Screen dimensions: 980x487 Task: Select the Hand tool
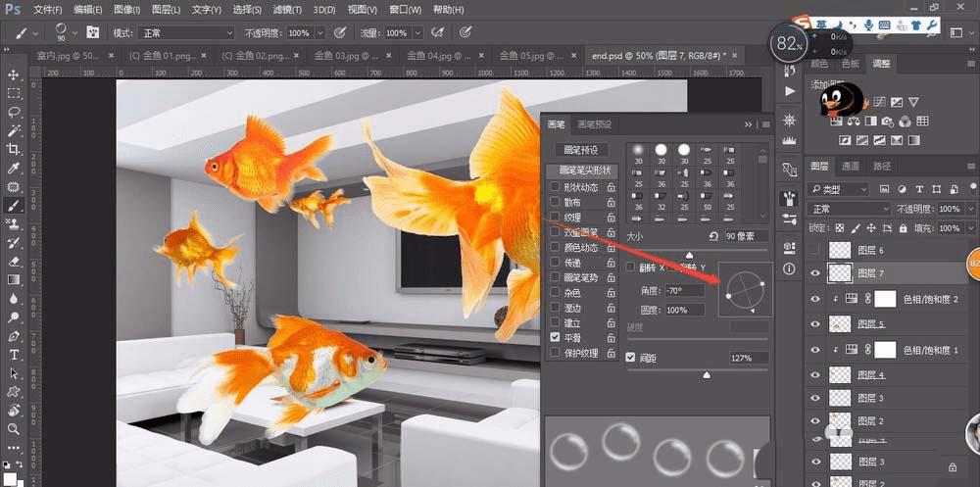[x=13, y=411]
